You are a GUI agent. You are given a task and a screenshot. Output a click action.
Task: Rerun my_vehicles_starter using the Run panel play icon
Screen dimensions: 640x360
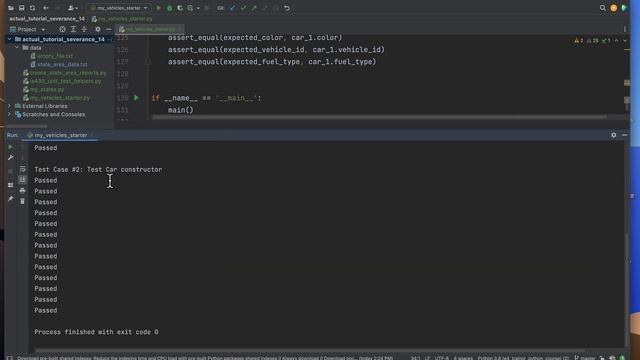[x=11, y=147]
